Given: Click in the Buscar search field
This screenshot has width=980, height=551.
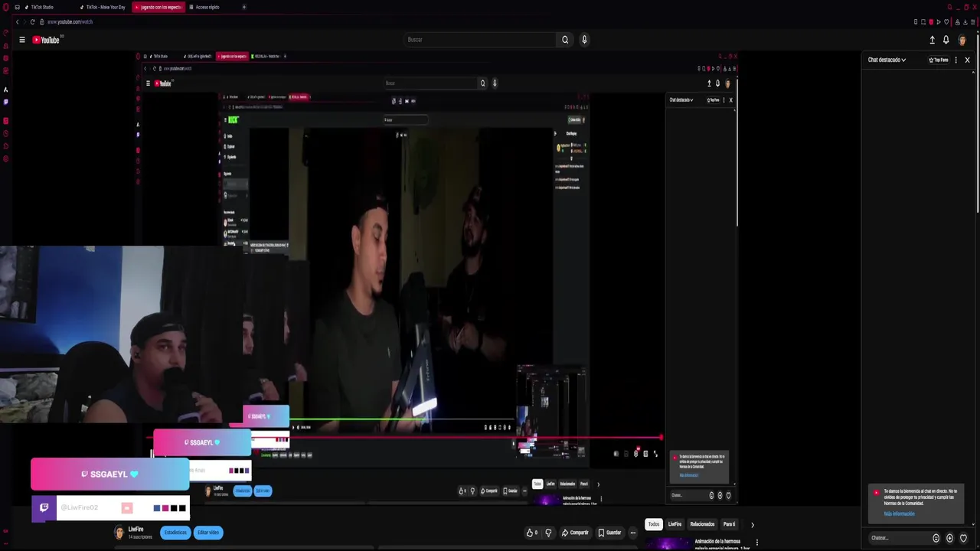Looking at the screenshot, I should 480,40.
